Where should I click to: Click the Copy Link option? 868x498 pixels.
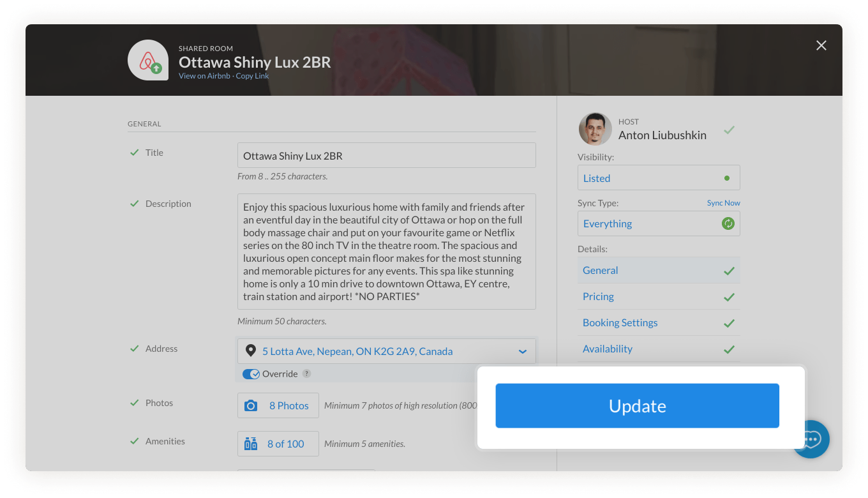tap(252, 75)
